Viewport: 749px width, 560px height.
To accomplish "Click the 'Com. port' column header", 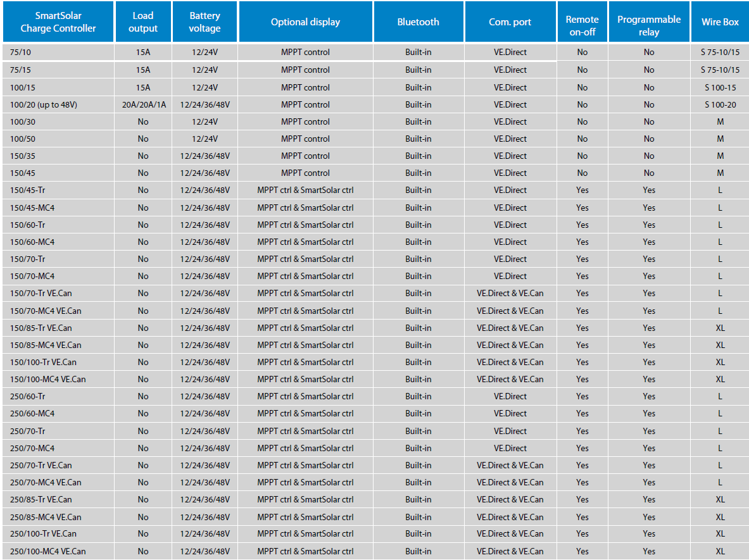I will pos(510,22).
